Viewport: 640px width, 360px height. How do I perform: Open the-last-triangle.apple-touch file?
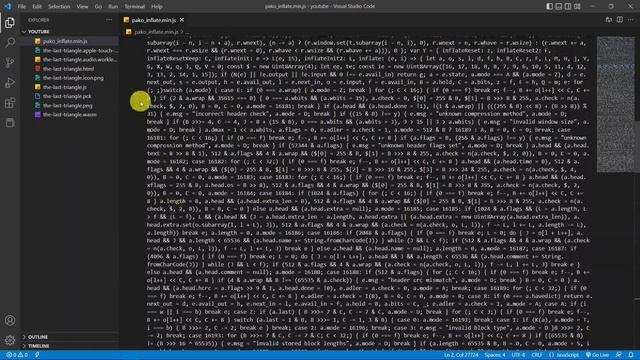click(70, 50)
